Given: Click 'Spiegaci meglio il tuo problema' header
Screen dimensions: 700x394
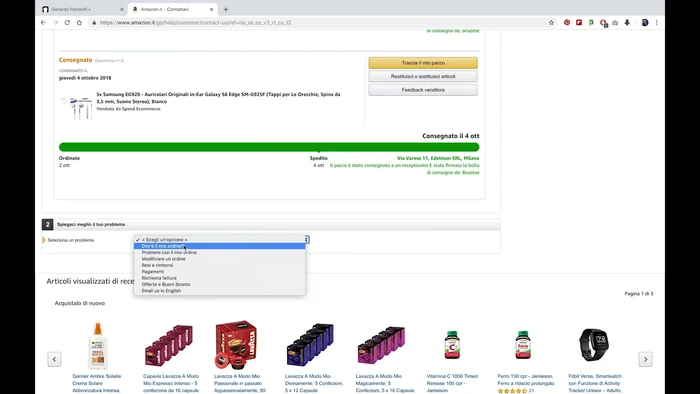Looking at the screenshot, I should click(x=91, y=224).
